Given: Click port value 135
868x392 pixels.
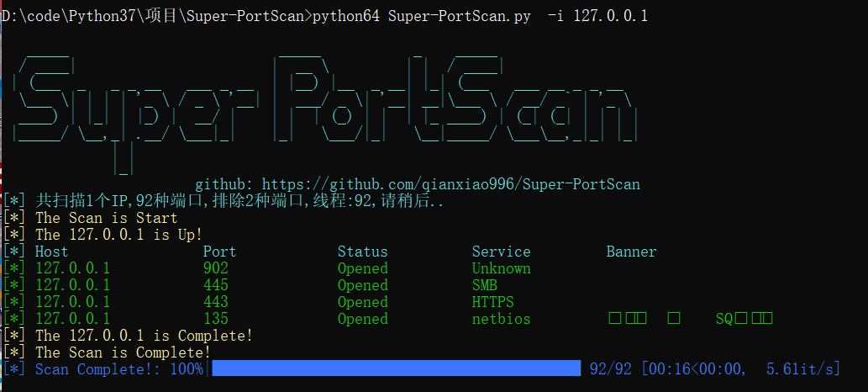Looking at the screenshot, I should click(x=216, y=319).
